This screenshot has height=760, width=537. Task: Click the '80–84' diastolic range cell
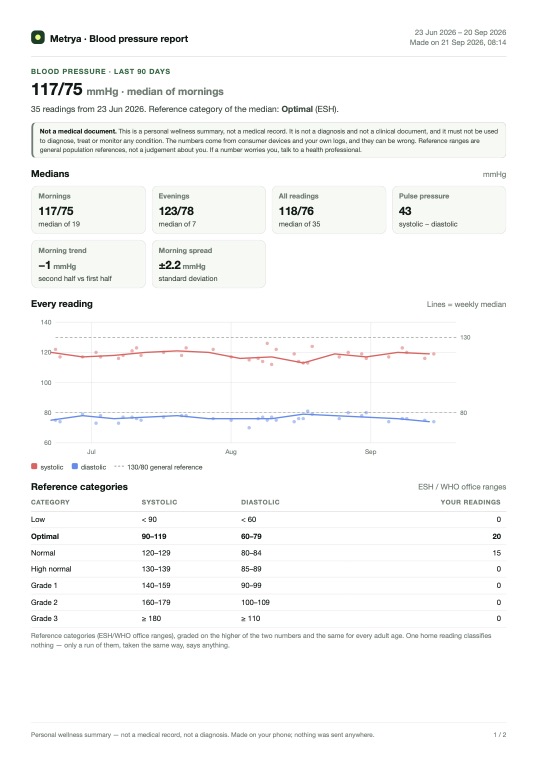point(251,553)
